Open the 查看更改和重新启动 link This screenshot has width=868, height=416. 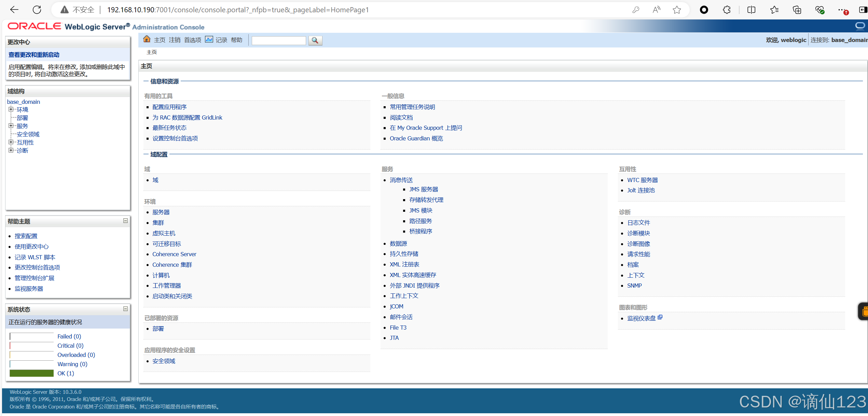point(33,55)
